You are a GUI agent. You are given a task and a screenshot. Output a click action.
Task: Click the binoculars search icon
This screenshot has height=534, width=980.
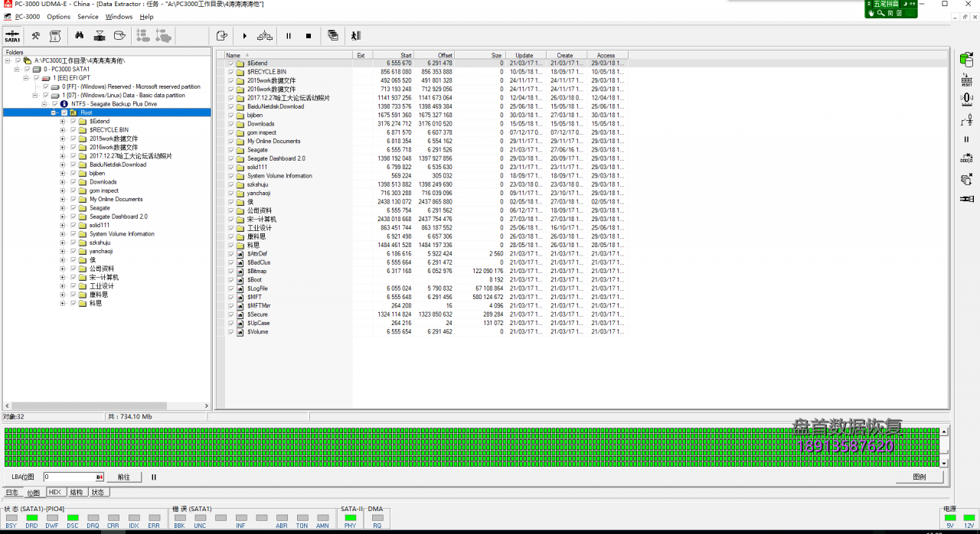[78, 36]
